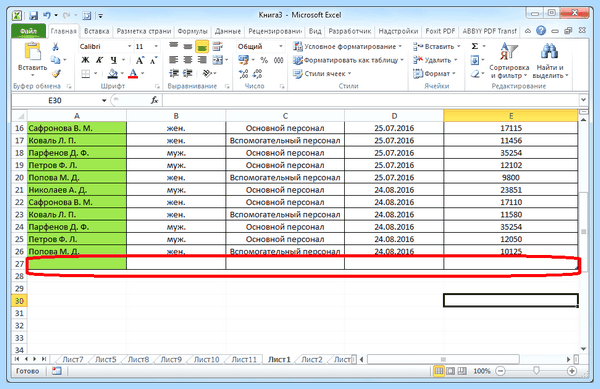Click the red font color A icon
Image resolution: width=600 pixels, height=389 pixels.
coord(133,73)
